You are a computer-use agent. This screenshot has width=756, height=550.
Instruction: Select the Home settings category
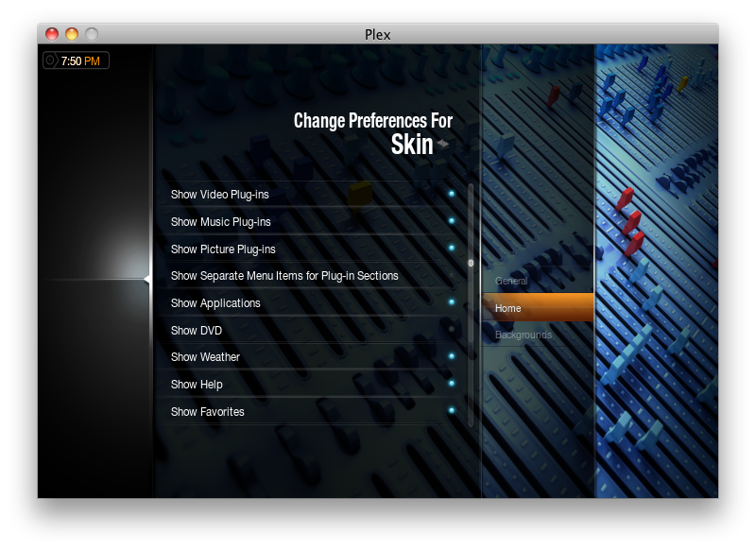coord(537,307)
